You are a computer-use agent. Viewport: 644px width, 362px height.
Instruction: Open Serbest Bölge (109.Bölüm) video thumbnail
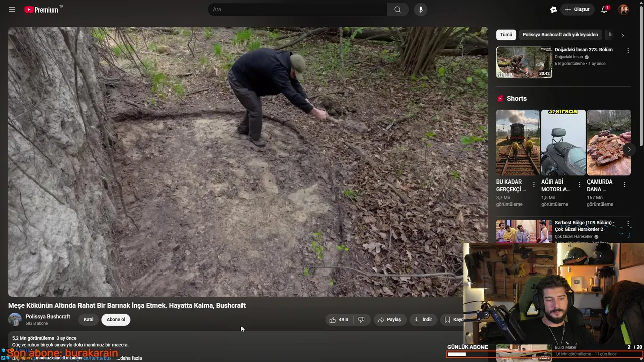524,231
